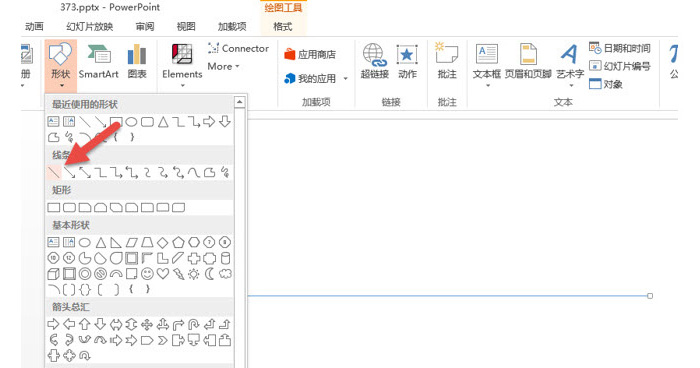
Task: Switch to the 动画 tab
Action: point(34,26)
